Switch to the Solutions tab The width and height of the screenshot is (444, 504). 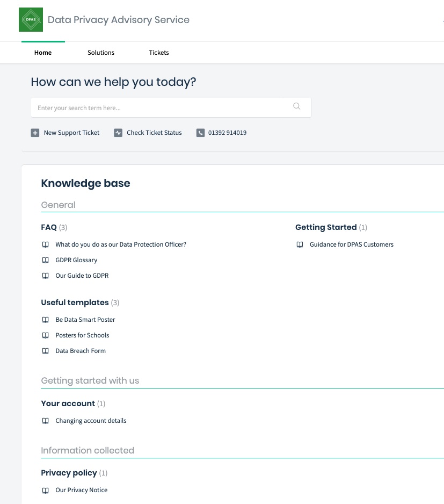click(x=100, y=53)
